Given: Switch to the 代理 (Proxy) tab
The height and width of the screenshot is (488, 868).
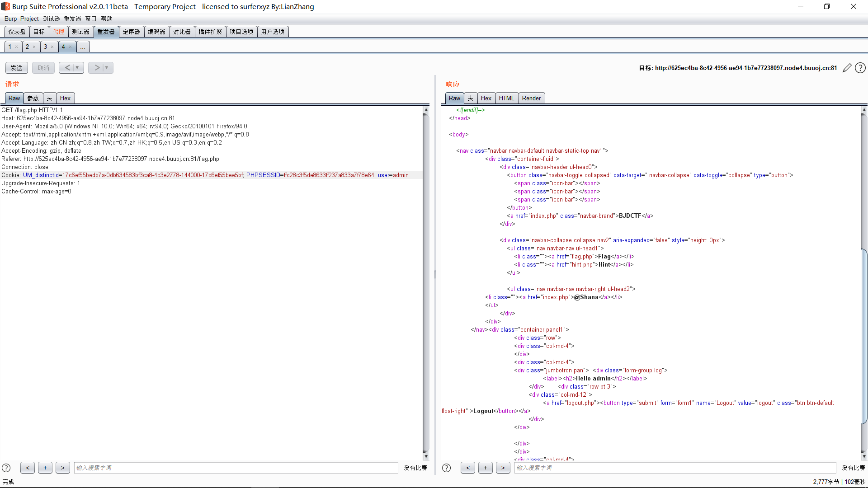Looking at the screenshot, I should coord(58,32).
